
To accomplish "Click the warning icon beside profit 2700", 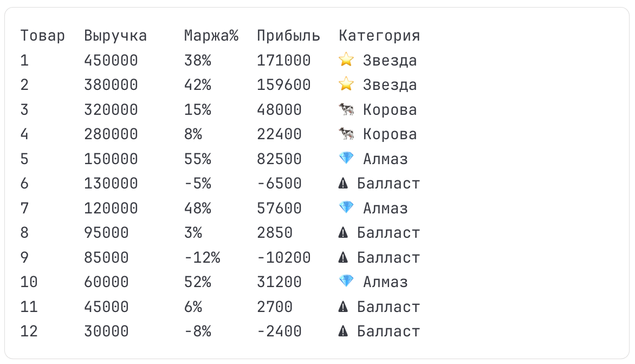I will [x=343, y=307].
